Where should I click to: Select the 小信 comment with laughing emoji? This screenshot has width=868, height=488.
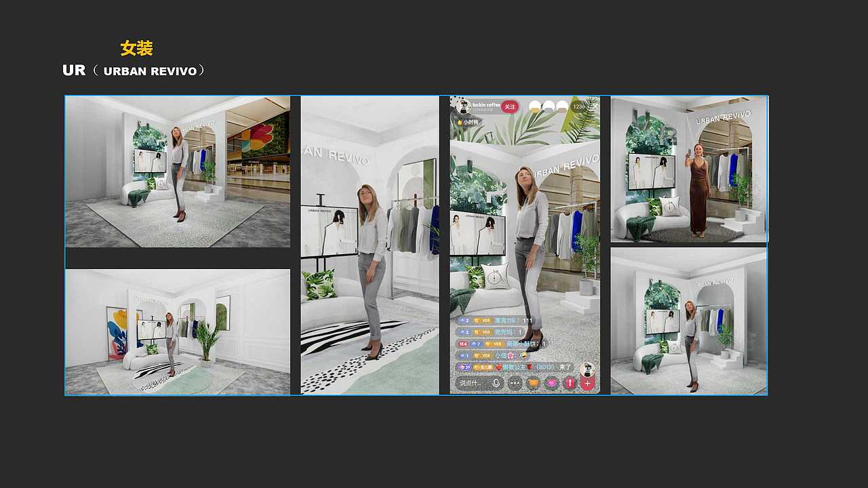tap(493, 356)
